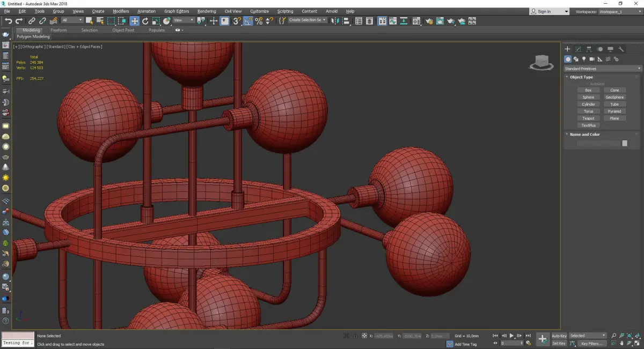
Task: Open the Utilities panel wrench icon
Action: [x=621, y=49]
